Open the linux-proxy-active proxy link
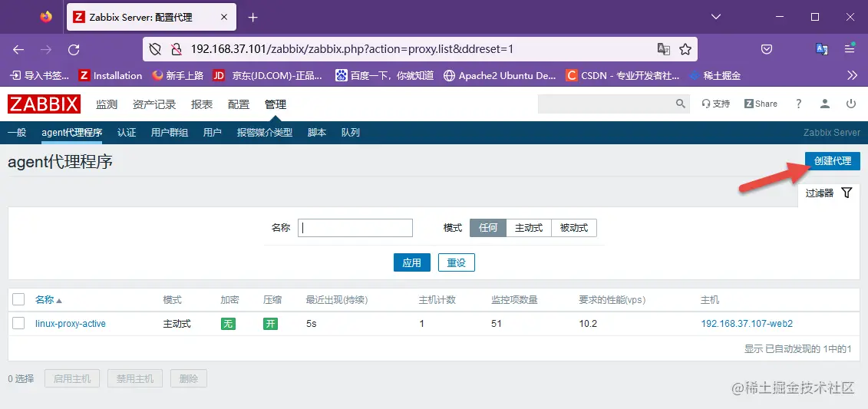 click(x=71, y=324)
